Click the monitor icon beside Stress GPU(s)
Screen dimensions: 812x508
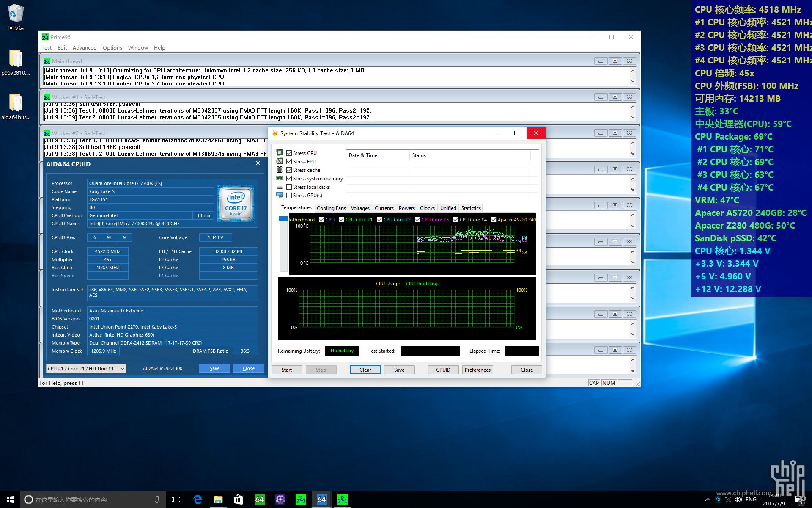click(280, 195)
